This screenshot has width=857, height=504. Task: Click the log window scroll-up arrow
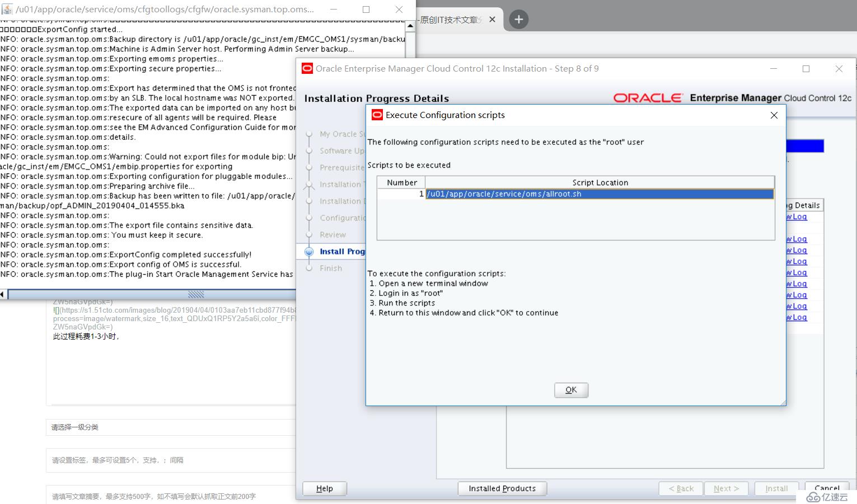pos(410,26)
